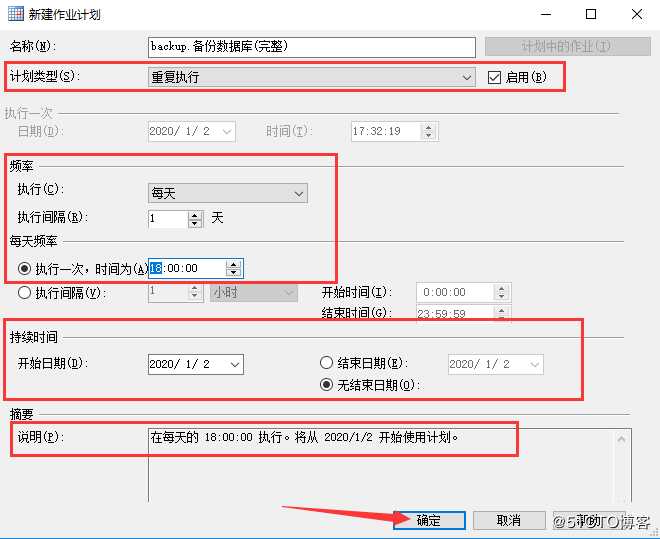
Task: Select the 无结束日期 radio button
Action: [327, 385]
